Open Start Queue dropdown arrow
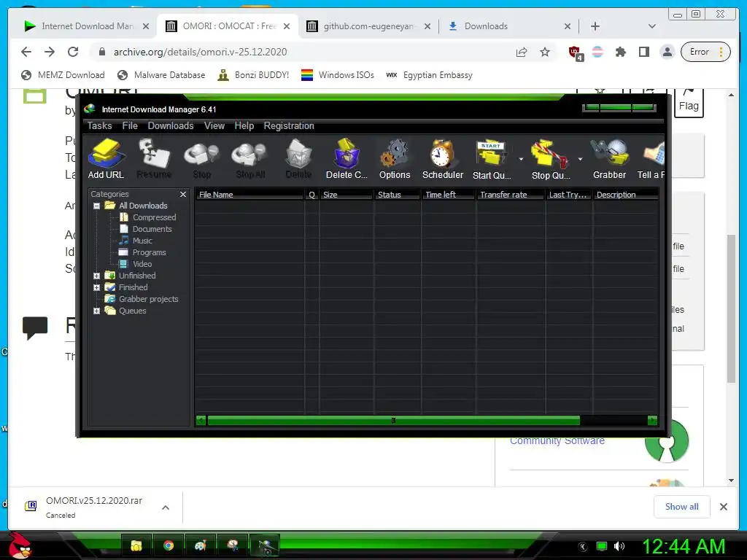Screen dimensions: 747x560 point(521,160)
